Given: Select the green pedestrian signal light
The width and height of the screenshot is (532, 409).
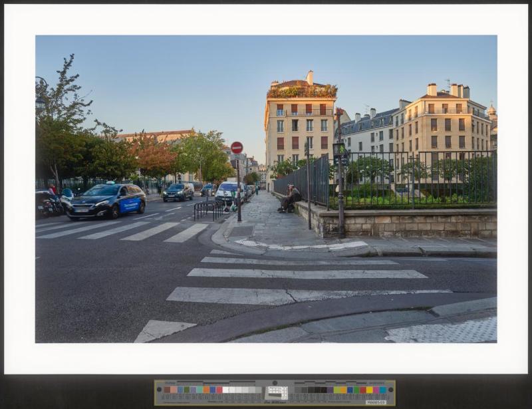Looking at the screenshot, I should [340, 150].
